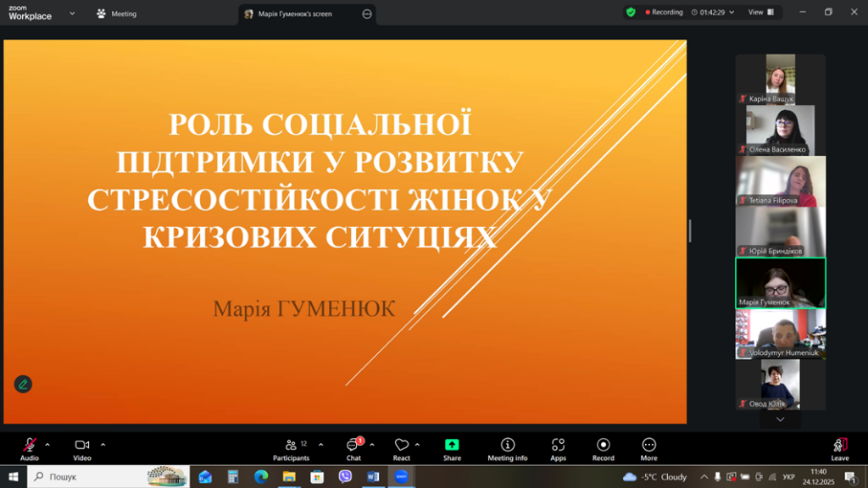Expand the Zoom Workplace dropdown arrow
Viewport: 868px width, 488px height.
[72, 14]
